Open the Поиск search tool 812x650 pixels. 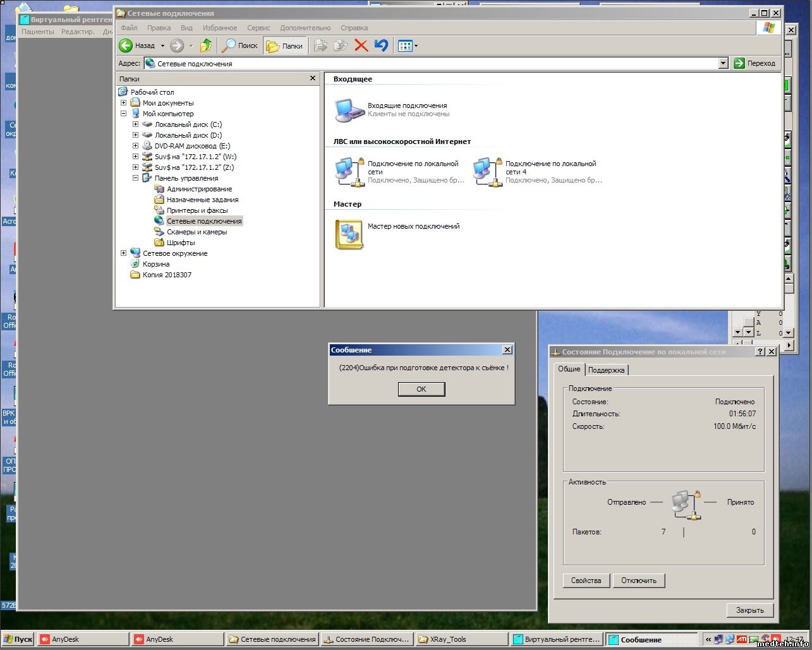click(x=240, y=45)
